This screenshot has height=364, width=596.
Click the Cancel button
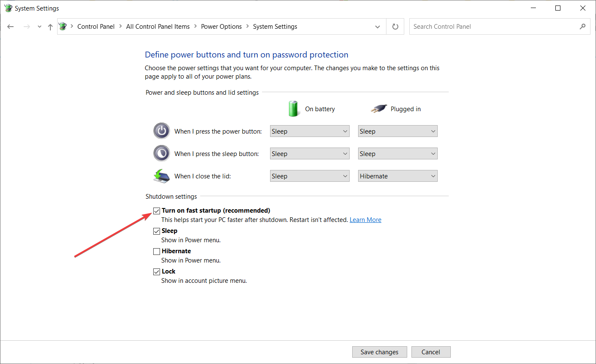tap(431, 352)
